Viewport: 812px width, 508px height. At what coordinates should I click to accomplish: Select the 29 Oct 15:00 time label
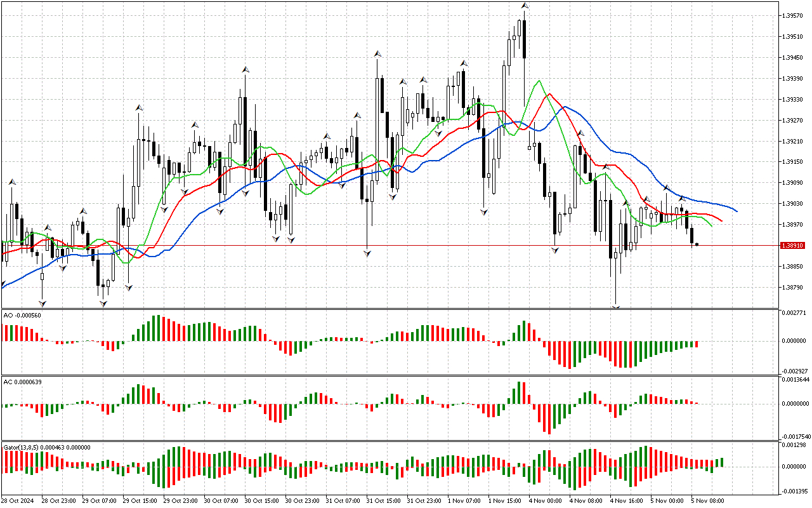pos(140,501)
